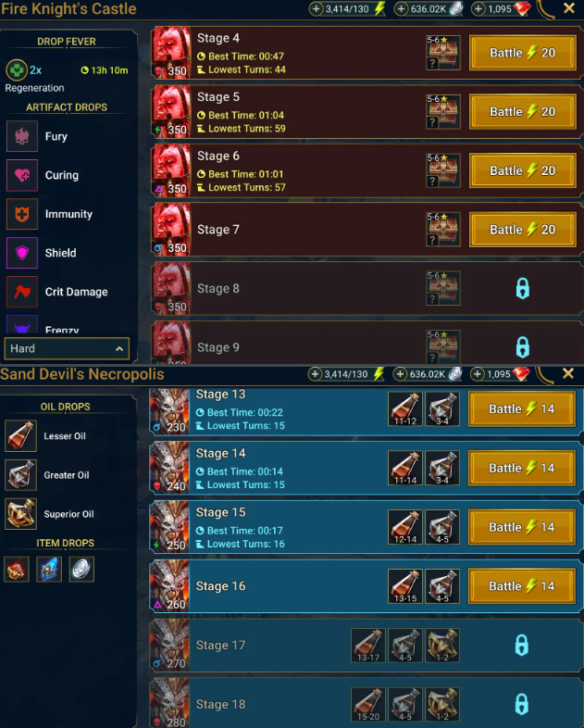The width and height of the screenshot is (584, 728).
Task: Open the silver coin item drop icon
Action: point(81,570)
